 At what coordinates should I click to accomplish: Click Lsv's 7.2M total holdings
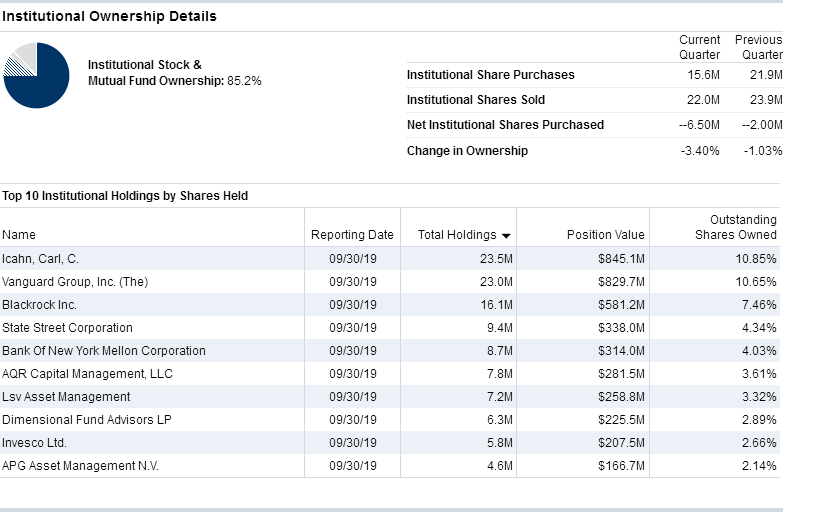(x=499, y=397)
